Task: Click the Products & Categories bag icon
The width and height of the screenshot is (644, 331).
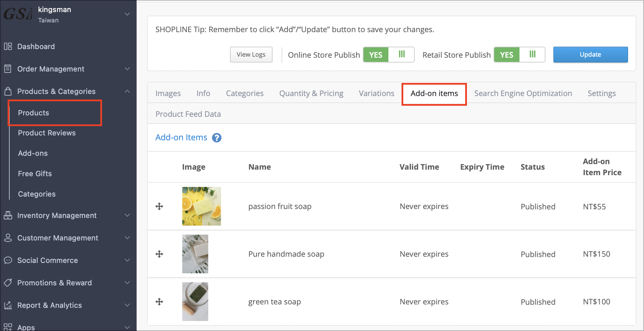Action: (x=8, y=91)
